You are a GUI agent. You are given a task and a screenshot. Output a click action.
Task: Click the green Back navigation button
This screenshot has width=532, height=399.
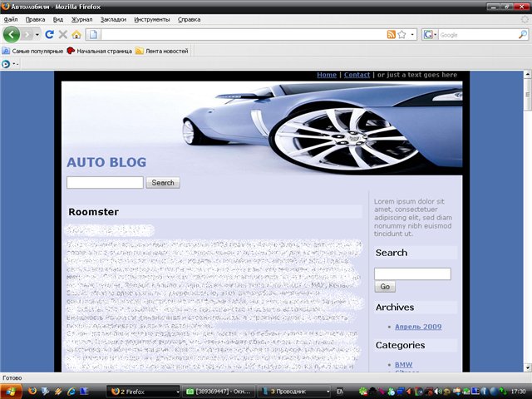coord(12,34)
